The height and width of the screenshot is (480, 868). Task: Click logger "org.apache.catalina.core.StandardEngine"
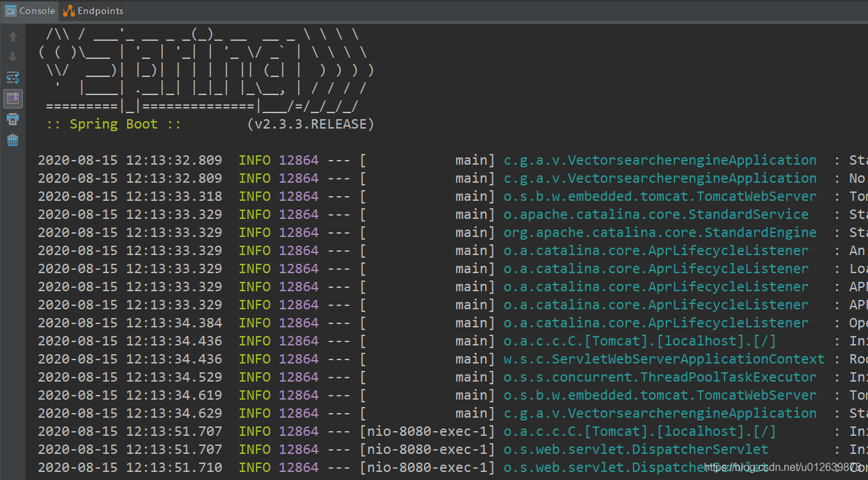click(660, 232)
